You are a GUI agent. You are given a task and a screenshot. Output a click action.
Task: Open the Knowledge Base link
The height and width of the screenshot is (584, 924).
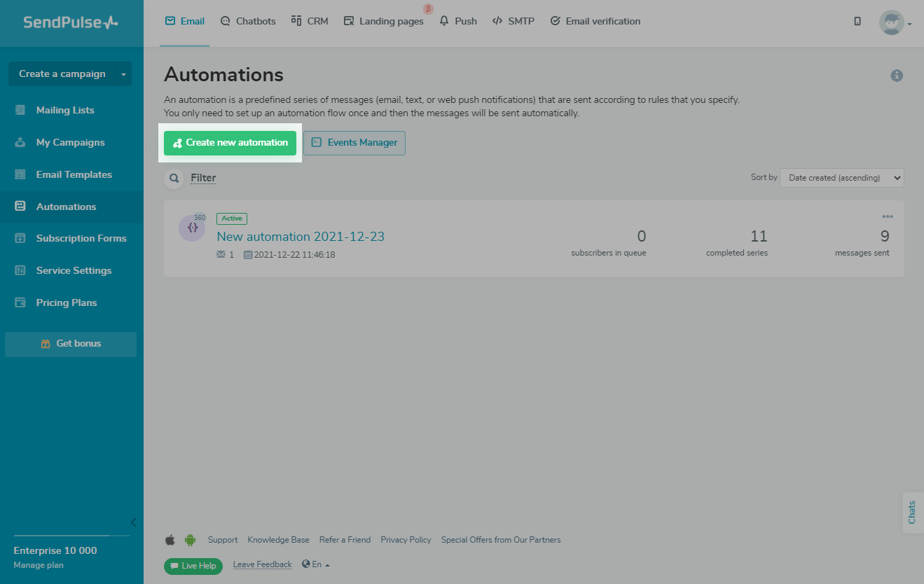pyautogui.click(x=278, y=540)
